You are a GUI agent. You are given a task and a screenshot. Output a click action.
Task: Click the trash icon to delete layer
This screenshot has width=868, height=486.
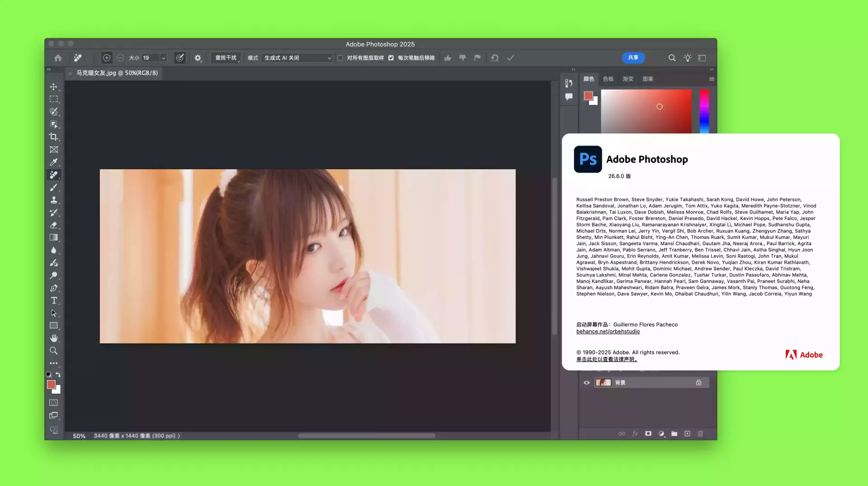click(700, 434)
